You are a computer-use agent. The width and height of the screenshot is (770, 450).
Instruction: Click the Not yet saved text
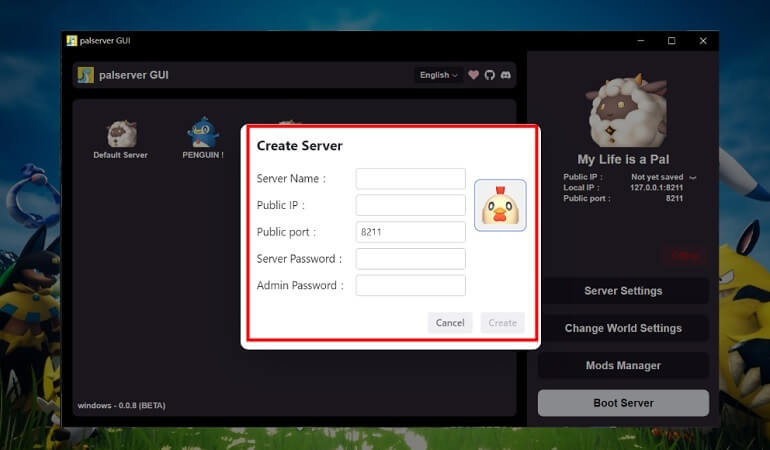[657, 177]
